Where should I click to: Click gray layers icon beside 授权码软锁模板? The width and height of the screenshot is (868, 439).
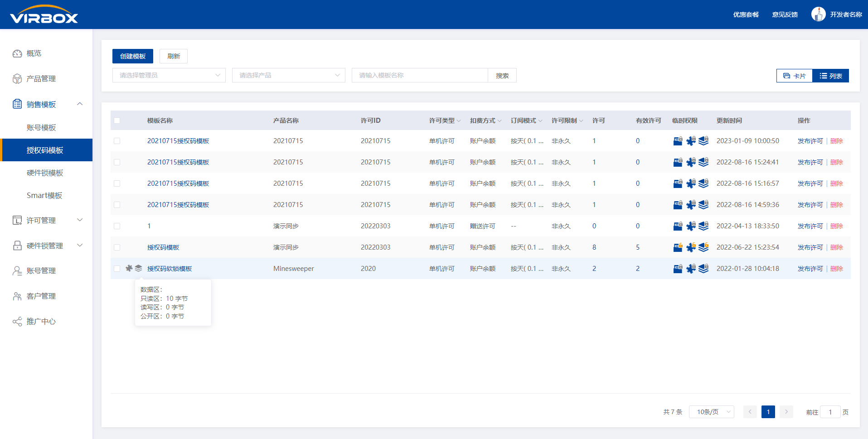click(139, 268)
